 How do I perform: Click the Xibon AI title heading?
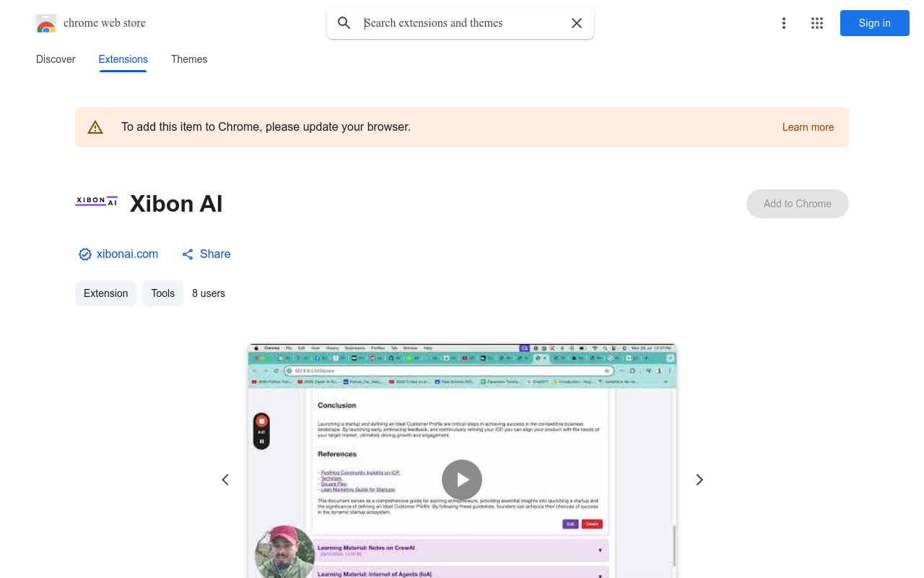176,204
